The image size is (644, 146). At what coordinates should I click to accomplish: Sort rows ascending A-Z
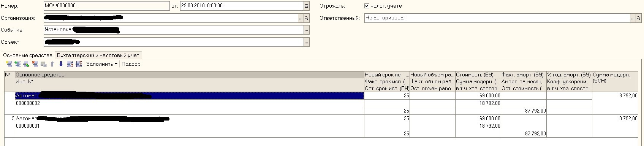point(70,64)
